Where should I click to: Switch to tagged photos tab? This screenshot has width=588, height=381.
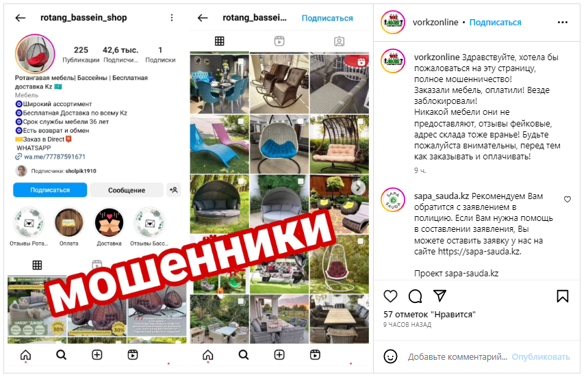[x=339, y=41]
